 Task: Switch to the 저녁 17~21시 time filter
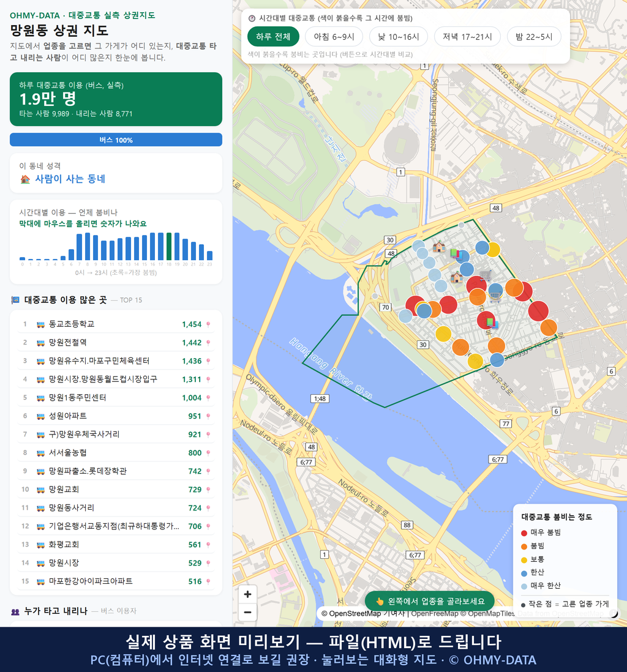[467, 37]
